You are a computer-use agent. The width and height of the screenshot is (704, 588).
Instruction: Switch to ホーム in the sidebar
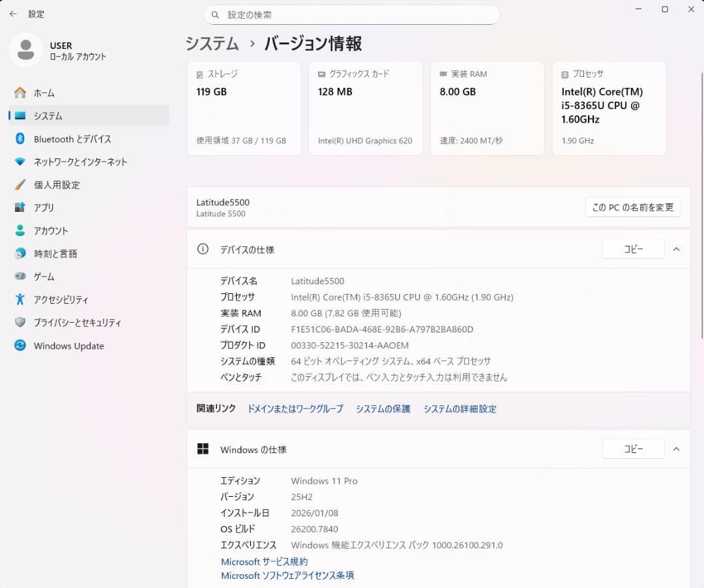20,93
